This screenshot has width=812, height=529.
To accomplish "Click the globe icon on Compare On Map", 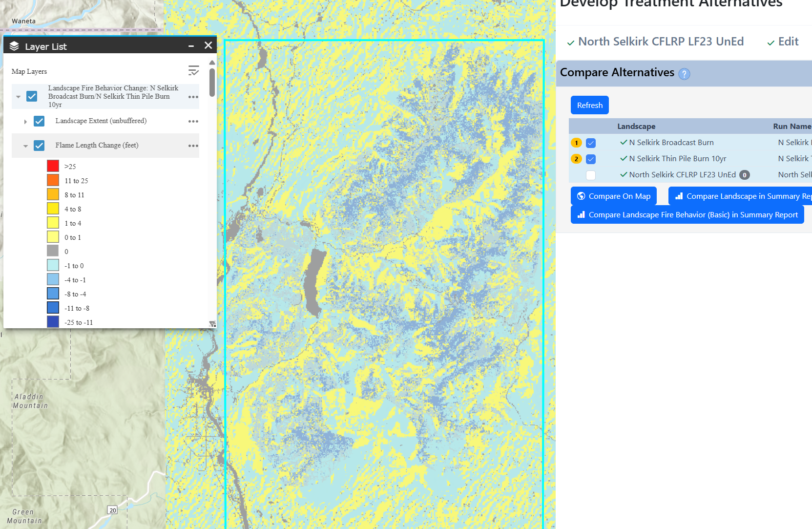I will (x=581, y=196).
